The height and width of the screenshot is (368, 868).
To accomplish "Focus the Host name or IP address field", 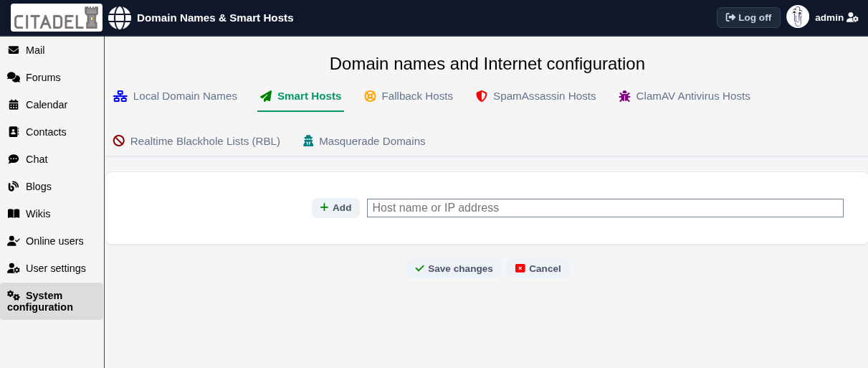I will pyautogui.click(x=605, y=208).
